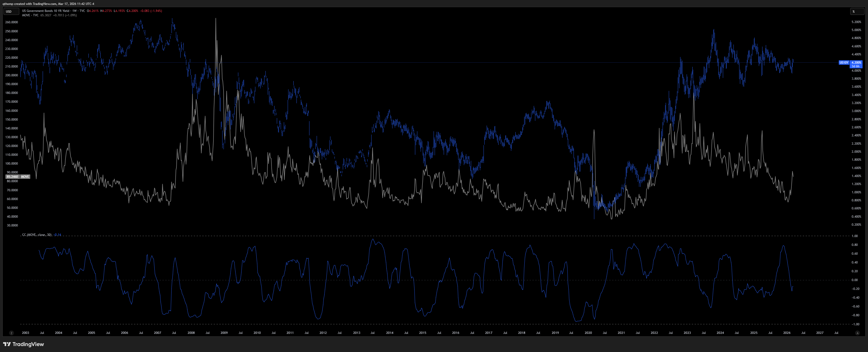Click the blue 4.200% last price label

coord(856,62)
